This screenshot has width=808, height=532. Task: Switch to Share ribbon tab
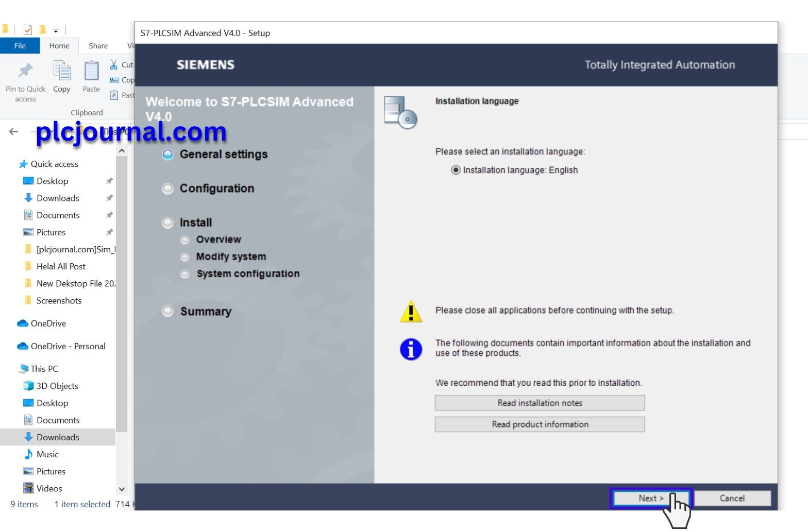[x=98, y=46]
